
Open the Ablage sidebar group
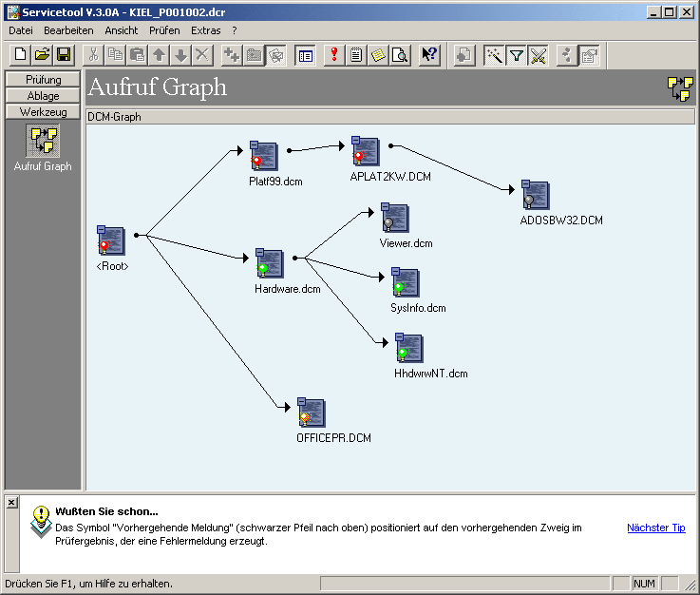[x=43, y=95]
